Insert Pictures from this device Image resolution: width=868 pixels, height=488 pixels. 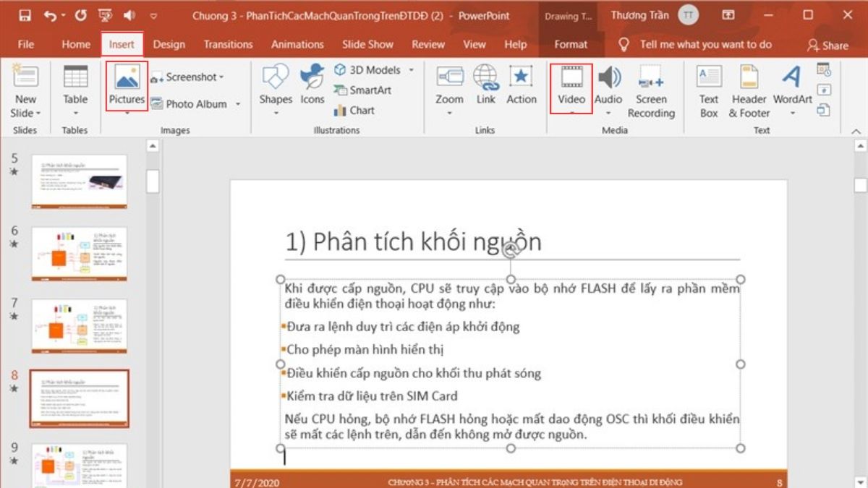tap(126, 87)
